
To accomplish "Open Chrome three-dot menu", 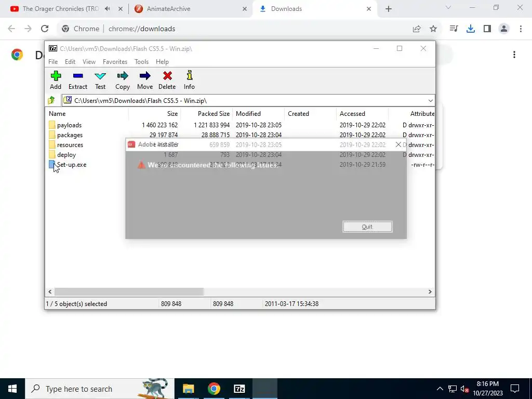I will (x=521, y=29).
